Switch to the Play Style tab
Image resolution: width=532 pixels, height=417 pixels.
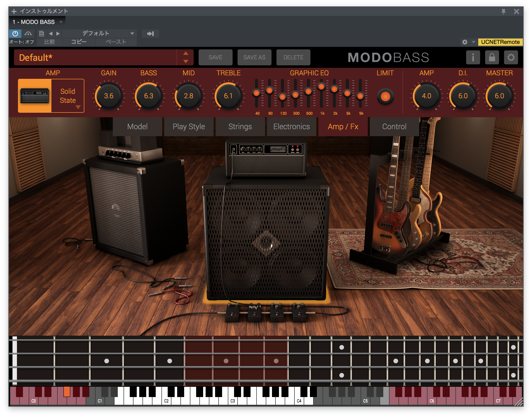189,126
